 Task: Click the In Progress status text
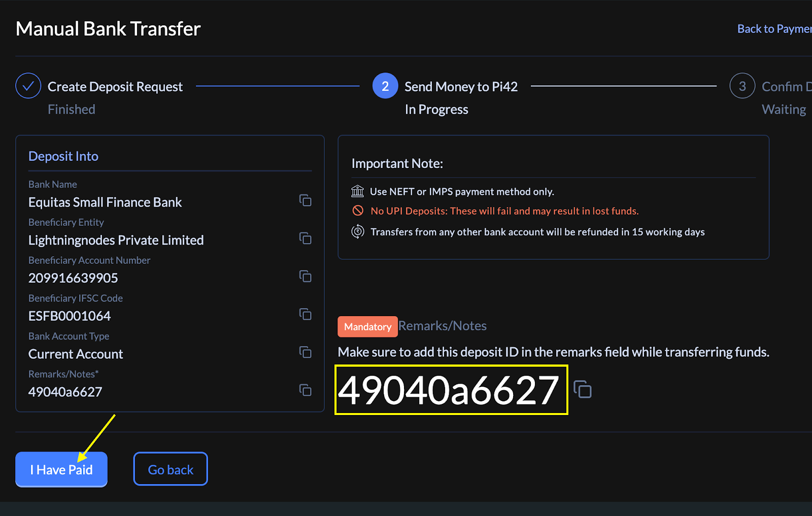(436, 110)
